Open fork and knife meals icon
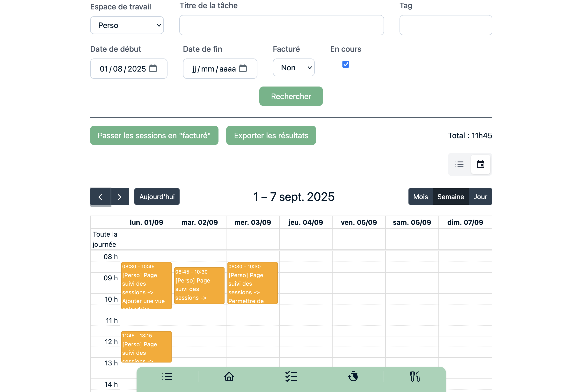This screenshot has width=582, height=392. pos(415,377)
